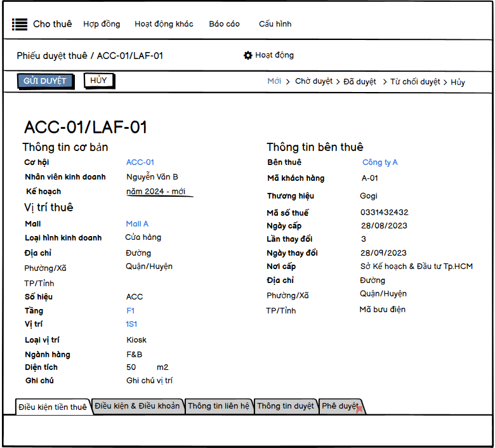This screenshot has width=495, height=448.
Task: Click the issue date 28/08/2023
Action: pos(384,226)
